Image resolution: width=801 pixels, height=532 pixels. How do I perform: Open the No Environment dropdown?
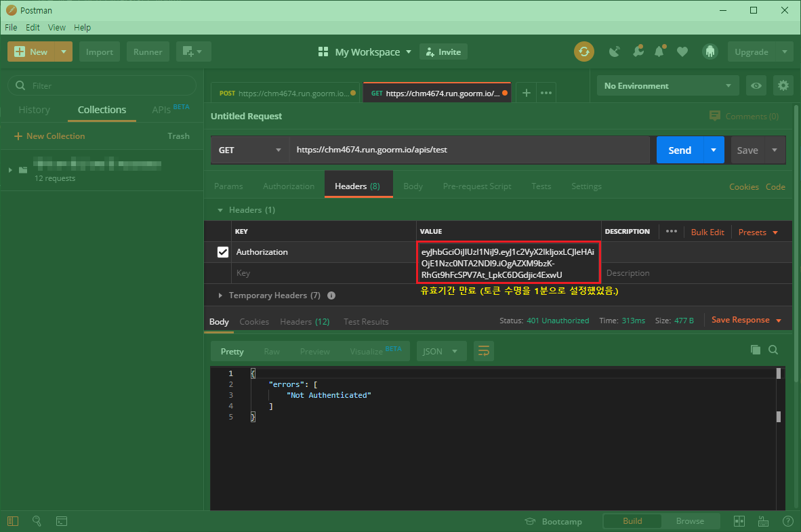pos(667,86)
